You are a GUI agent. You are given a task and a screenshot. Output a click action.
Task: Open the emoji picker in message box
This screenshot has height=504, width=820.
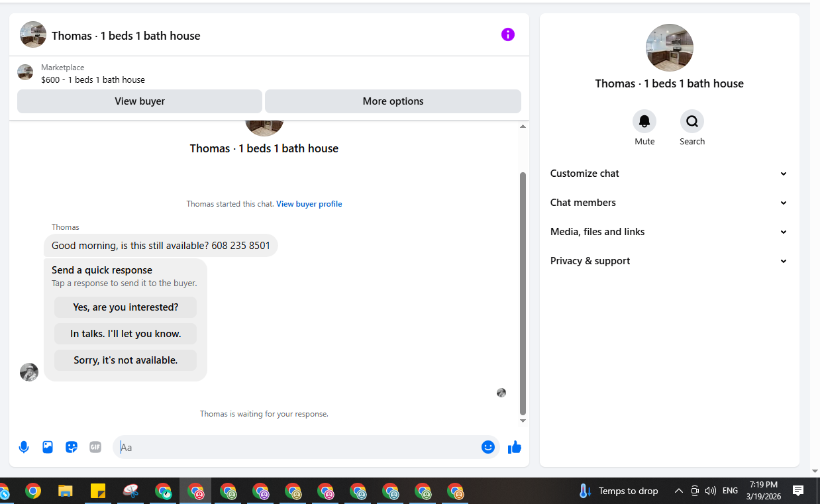tap(488, 447)
